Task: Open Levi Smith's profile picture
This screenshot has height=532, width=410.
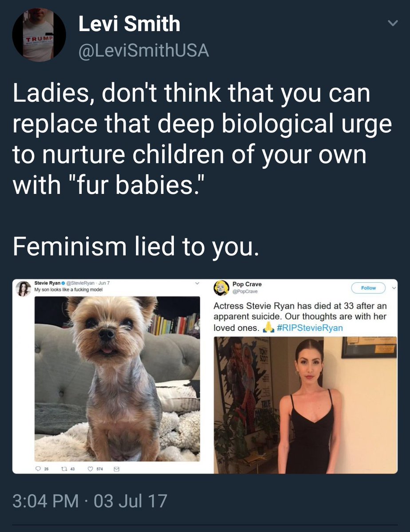Action: click(x=39, y=35)
